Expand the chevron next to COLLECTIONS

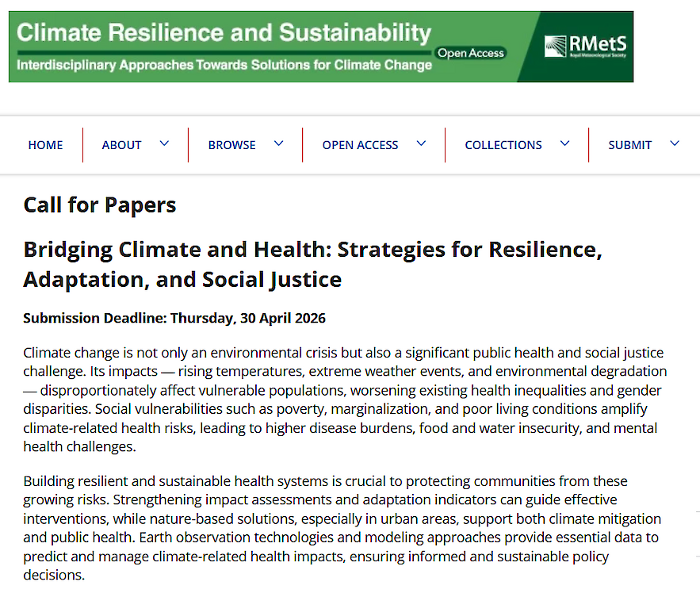564,144
